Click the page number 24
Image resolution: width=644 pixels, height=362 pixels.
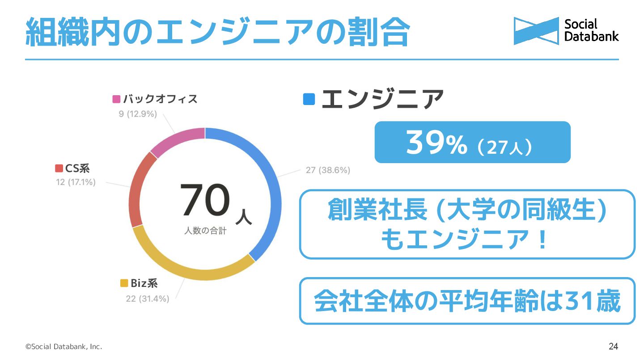click(614, 346)
